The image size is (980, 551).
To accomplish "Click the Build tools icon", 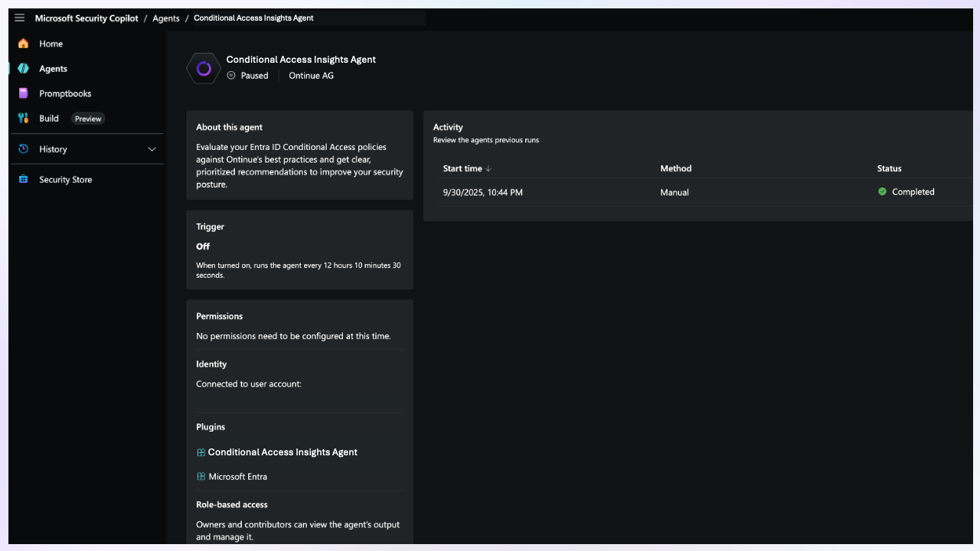I will pos(23,119).
